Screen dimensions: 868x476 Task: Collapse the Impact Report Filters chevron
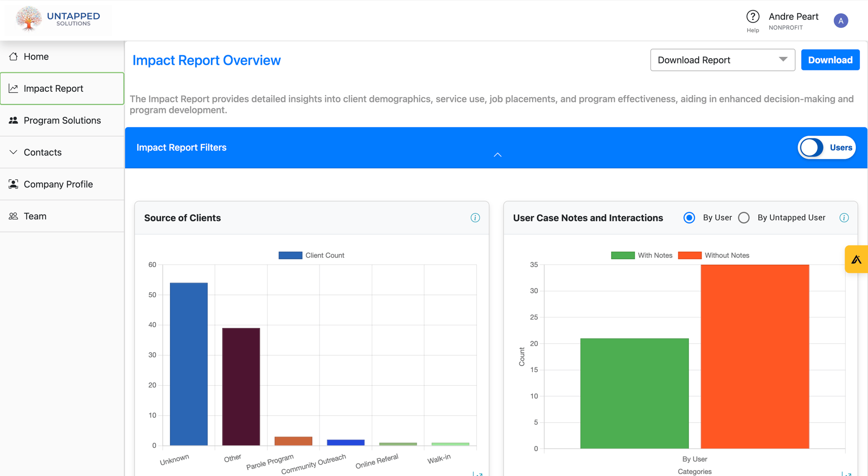tap(497, 155)
